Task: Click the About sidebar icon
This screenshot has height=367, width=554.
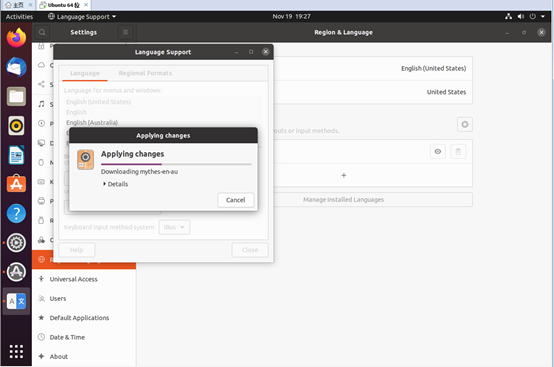Action: [x=41, y=356]
